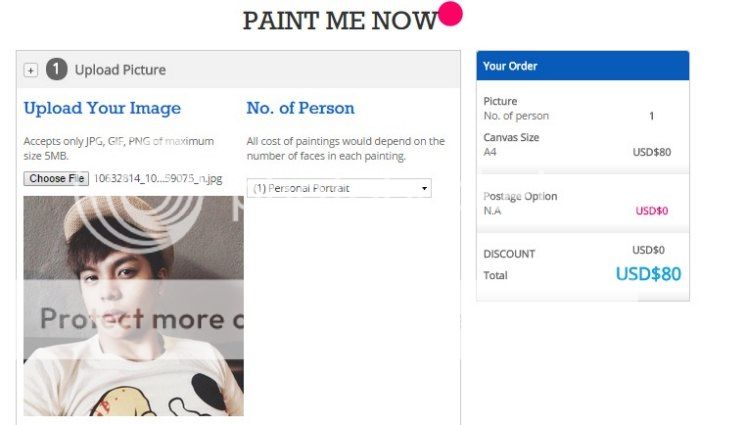Image resolution: width=745 pixels, height=425 pixels.
Task: Click the No. of Person heading
Action: (300, 108)
